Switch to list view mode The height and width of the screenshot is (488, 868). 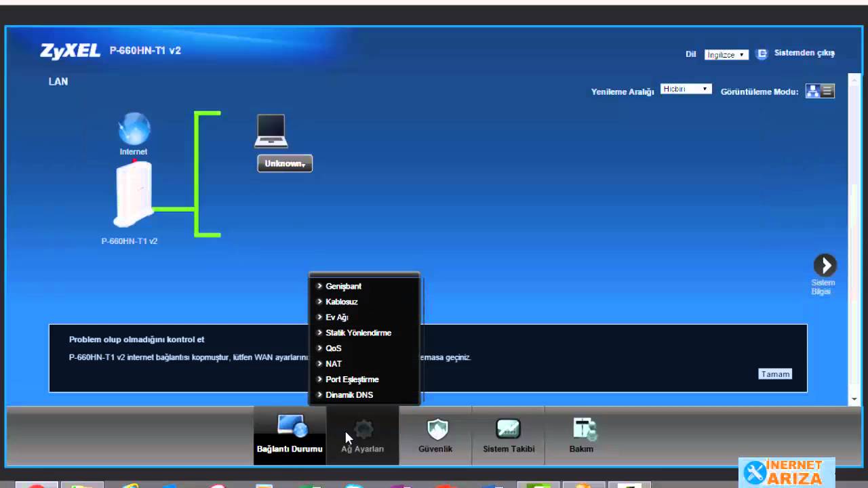click(x=827, y=91)
